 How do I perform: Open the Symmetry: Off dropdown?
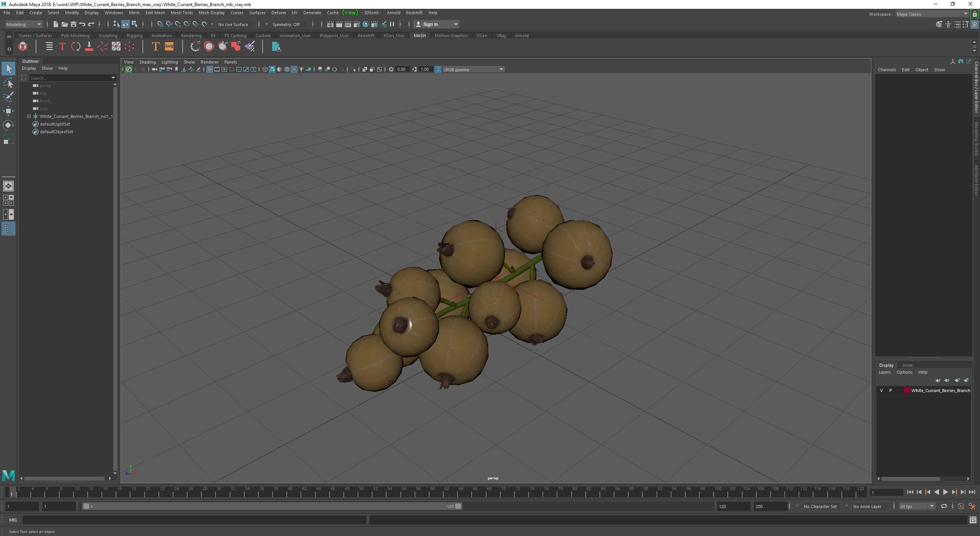290,24
